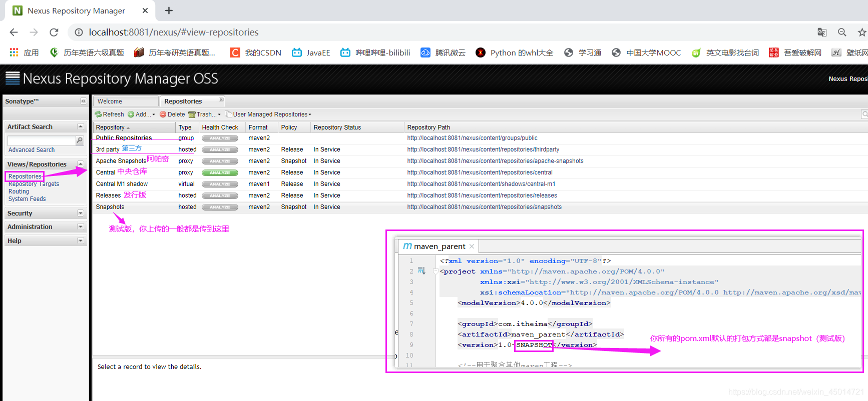
Task: Open the 历年英语六级真题 bookmark
Action: [x=87, y=52]
